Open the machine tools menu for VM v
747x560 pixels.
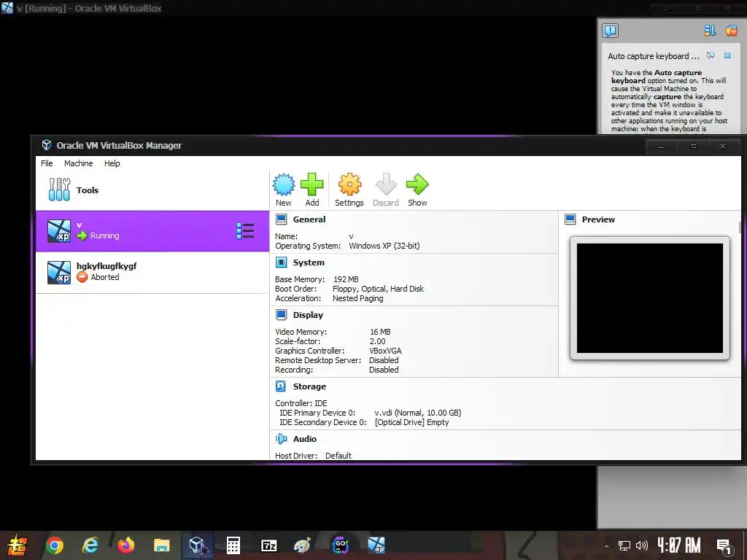pyautogui.click(x=245, y=231)
